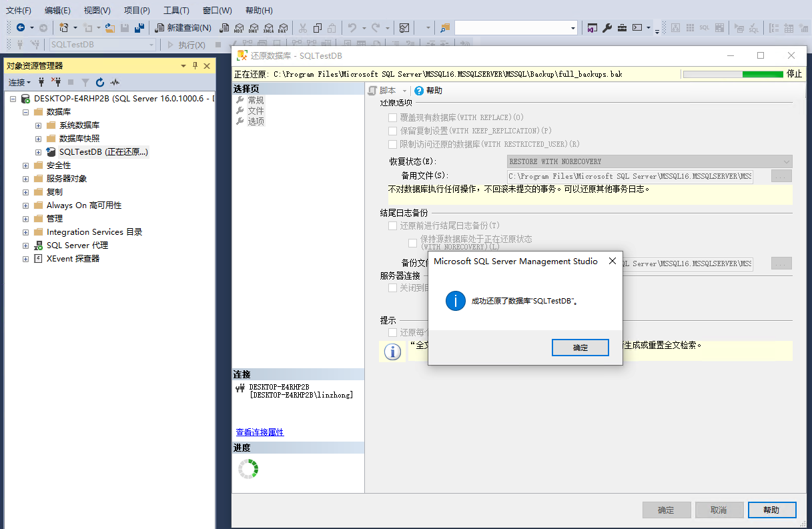Click the Undo arrow icon
812x529 pixels.
point(352,27)
